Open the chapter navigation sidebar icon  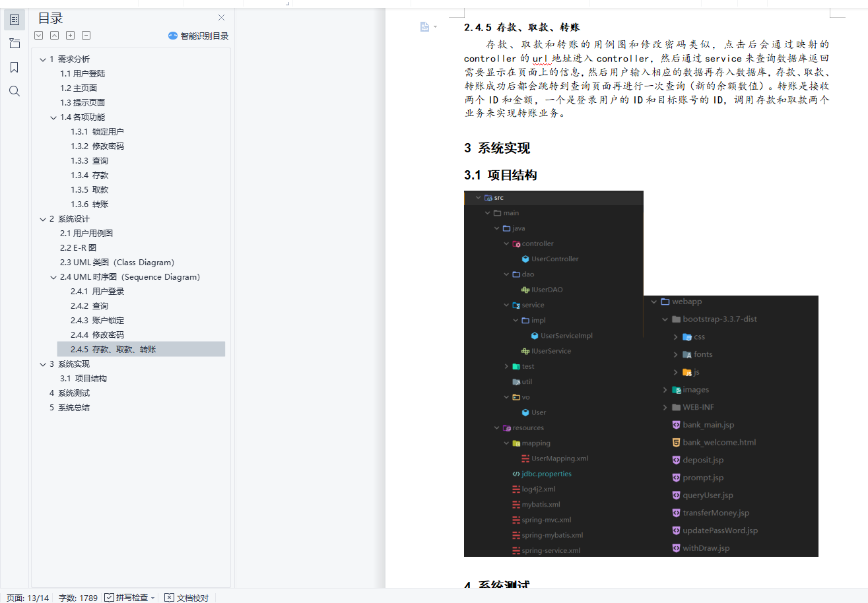coord(15,44)
